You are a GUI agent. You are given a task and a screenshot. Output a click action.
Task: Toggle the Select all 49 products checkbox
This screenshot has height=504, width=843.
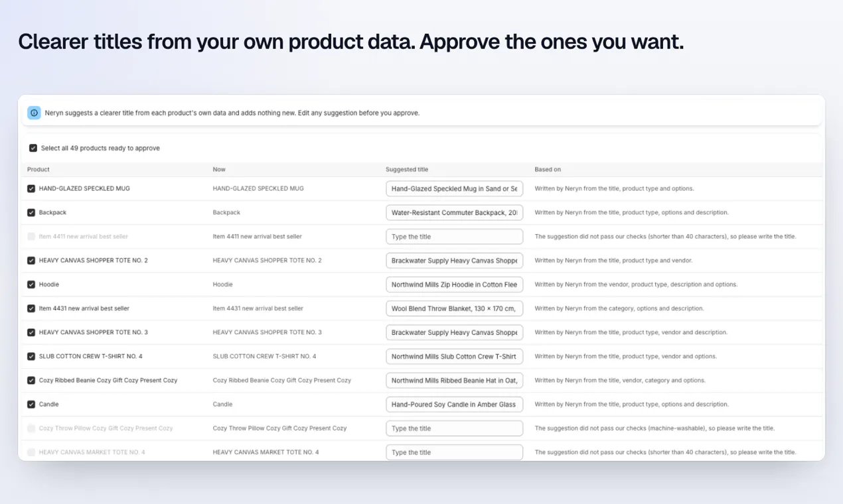(33, 149)
